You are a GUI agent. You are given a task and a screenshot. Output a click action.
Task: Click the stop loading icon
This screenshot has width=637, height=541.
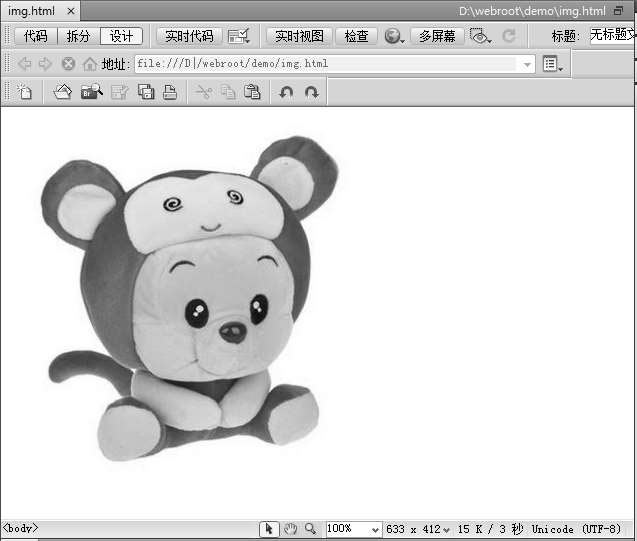coord(68,64)
